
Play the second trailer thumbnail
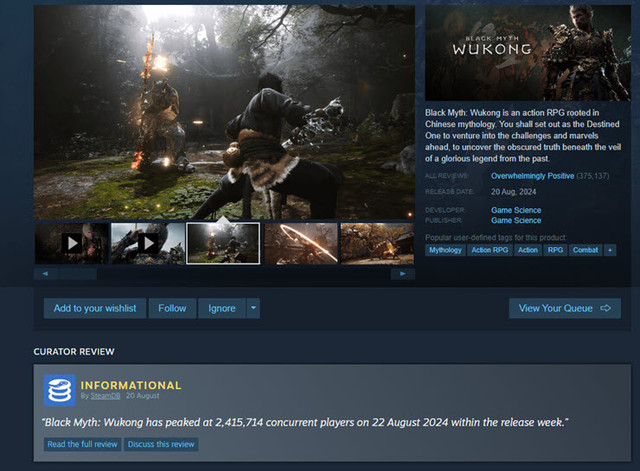tap(148, 243)
